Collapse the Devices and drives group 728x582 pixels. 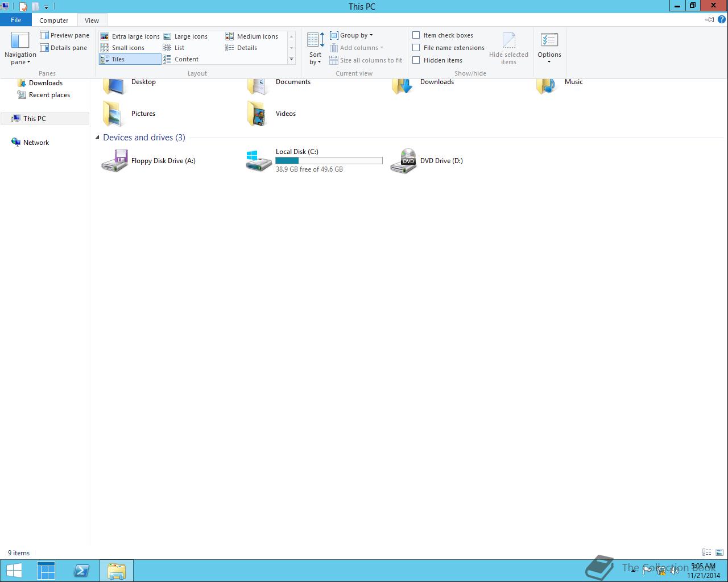click(x=97, y=138)
